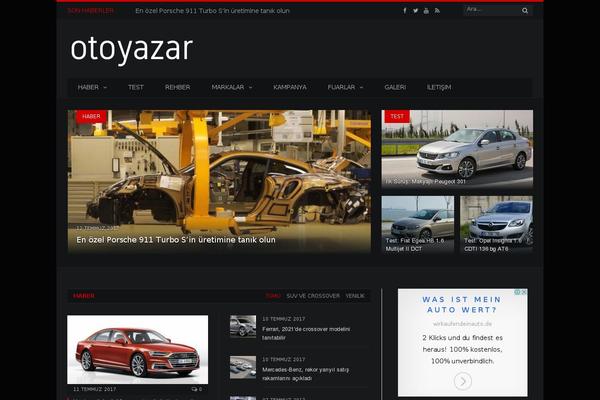Open the RSS feed icon

[437, 11]
